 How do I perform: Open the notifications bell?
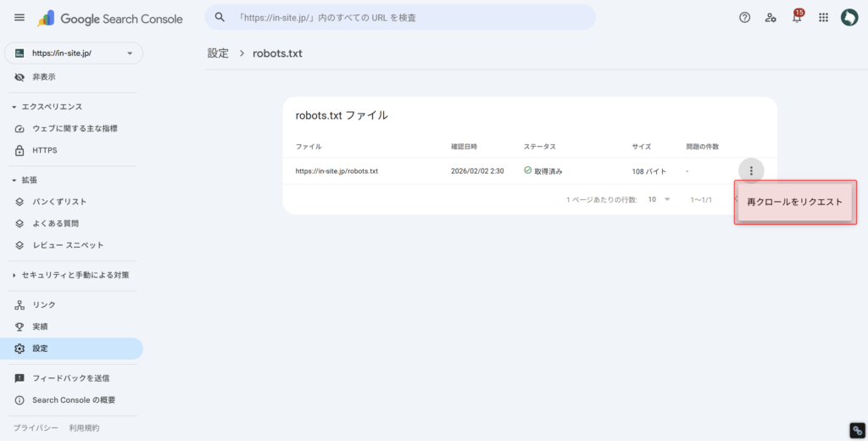coord(797,18)
